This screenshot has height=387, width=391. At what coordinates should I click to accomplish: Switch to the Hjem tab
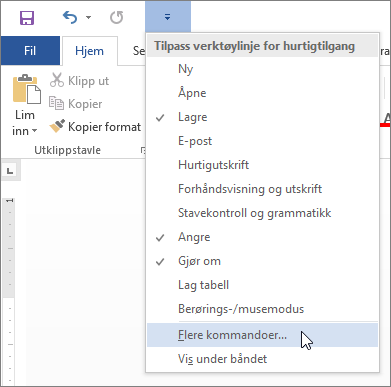(x=89, y=51)
